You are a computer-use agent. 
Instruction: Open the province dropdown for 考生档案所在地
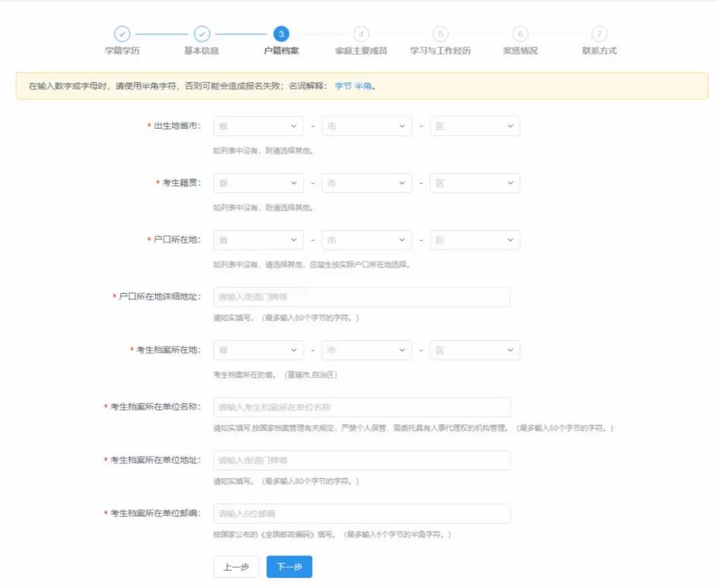(258, 350)
